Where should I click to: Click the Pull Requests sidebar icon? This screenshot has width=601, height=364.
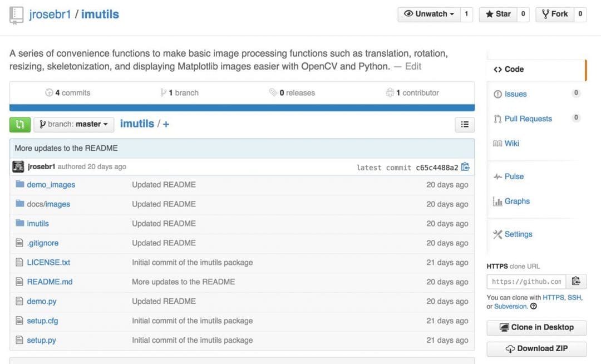tap(497, 119)
